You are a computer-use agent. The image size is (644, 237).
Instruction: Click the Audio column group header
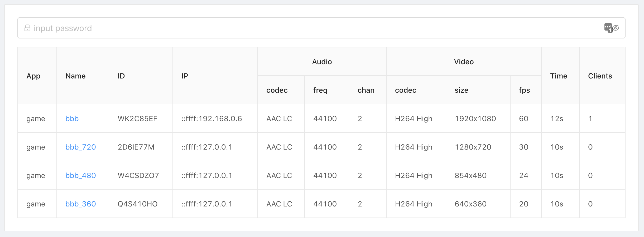click(322, 62)
